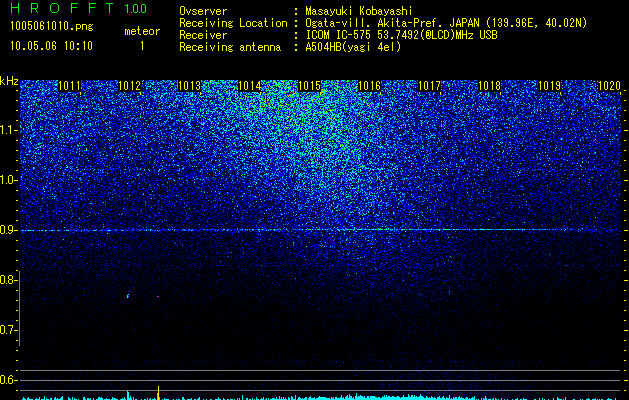Click the 1011 time marker
629x400 pixels.
tap(69, 86)
